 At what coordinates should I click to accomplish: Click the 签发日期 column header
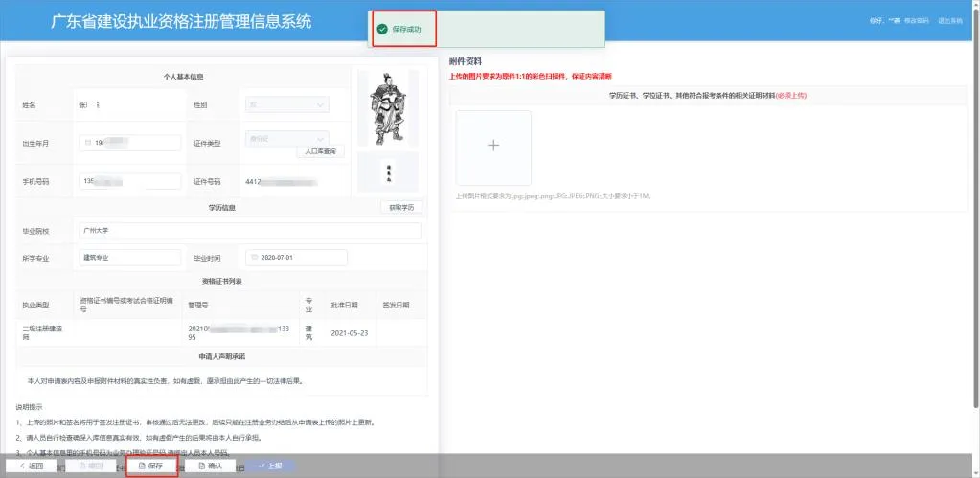coord(396,306)
